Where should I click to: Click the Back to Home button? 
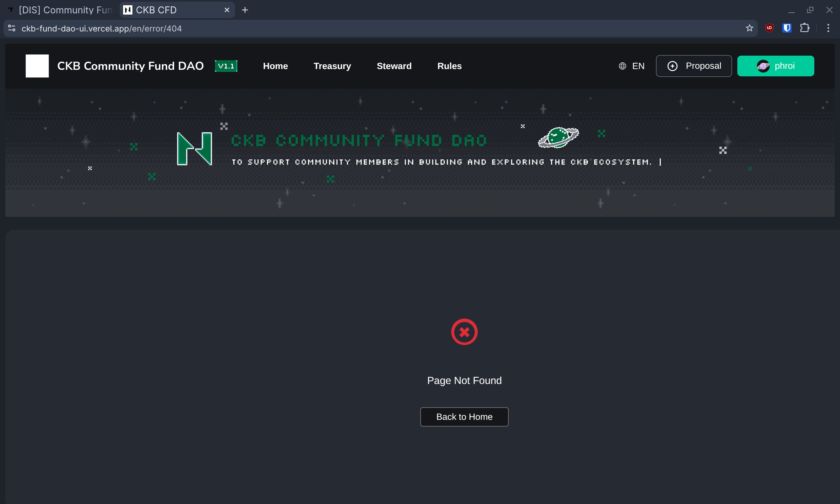pos(464,417)
